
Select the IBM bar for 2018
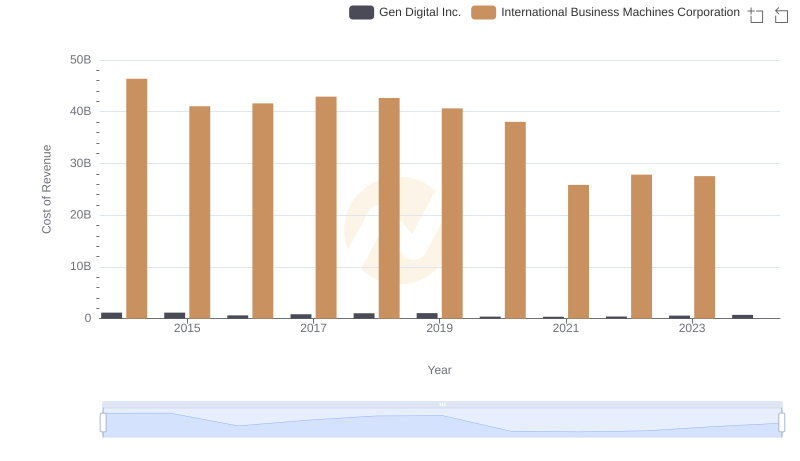389,208
